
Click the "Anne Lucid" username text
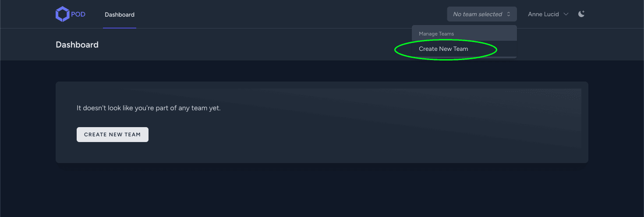click(x=543, y=14)
